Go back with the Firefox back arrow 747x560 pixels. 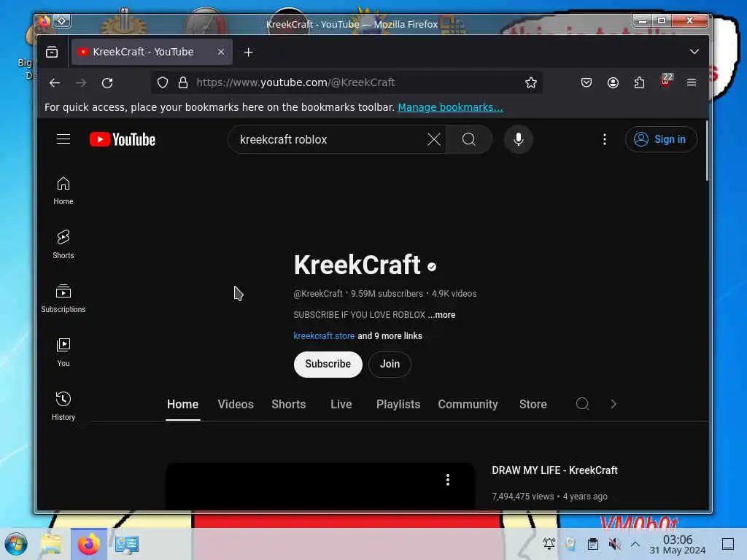[x=55, y=83]
